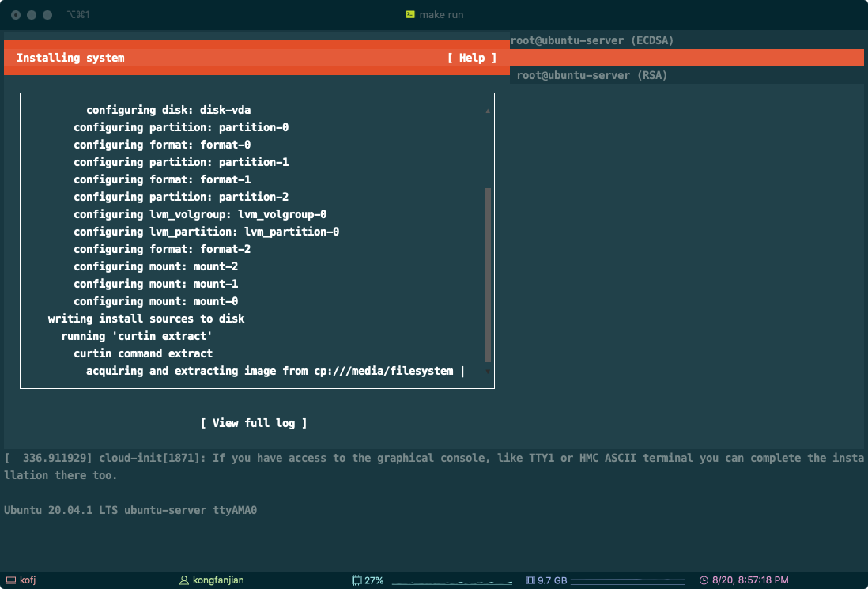Click the root@ubuntu-server (RSA) line

592,75
